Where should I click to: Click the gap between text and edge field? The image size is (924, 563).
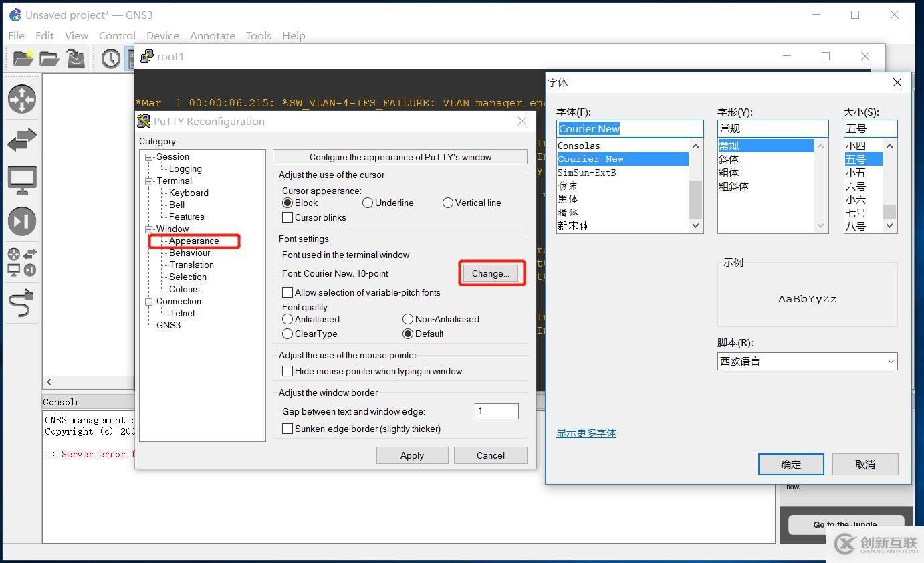(497, 411)
